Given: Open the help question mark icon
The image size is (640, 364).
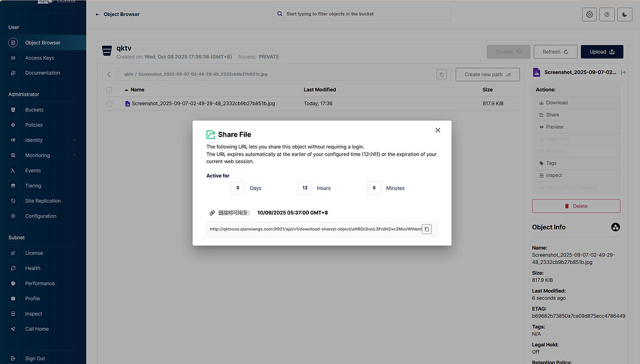Looking at the screenshot, I should point(607,14).
